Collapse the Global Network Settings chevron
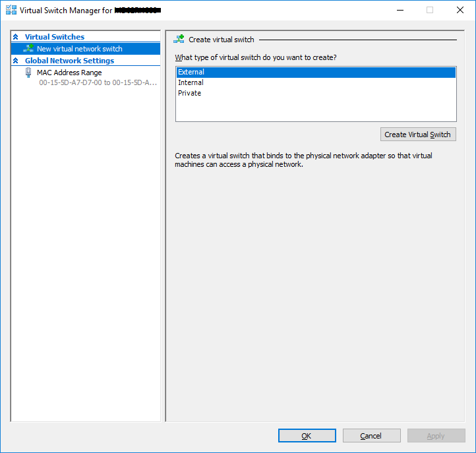Viewport: 476px width, 453px height. (x=16, y=61)
